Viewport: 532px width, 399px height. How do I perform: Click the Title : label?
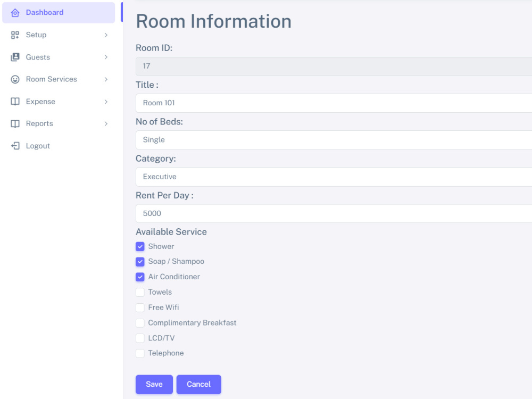147,85
